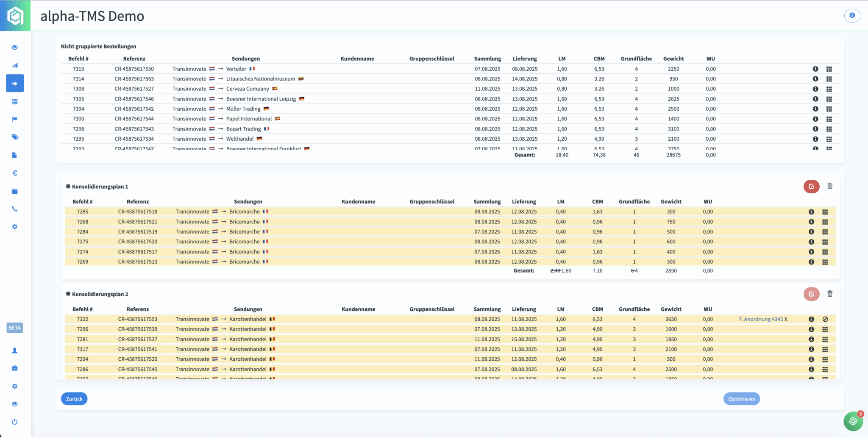Screen dimensions: 868x437
Task: Select reference CR-45875617518
Action: point(137,212)
